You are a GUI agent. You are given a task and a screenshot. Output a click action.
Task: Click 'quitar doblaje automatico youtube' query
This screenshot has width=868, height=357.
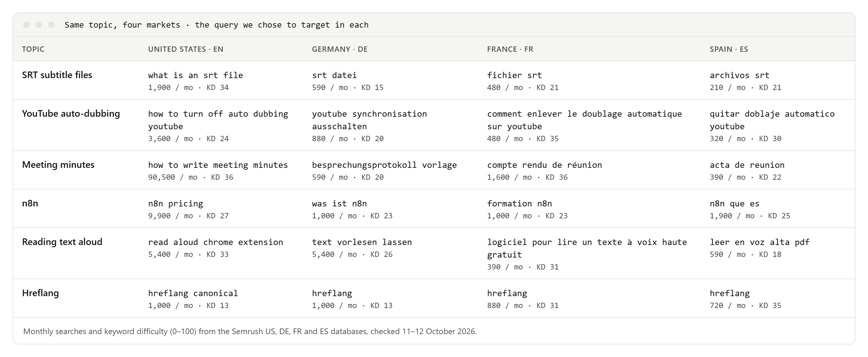tap(772, 120)
